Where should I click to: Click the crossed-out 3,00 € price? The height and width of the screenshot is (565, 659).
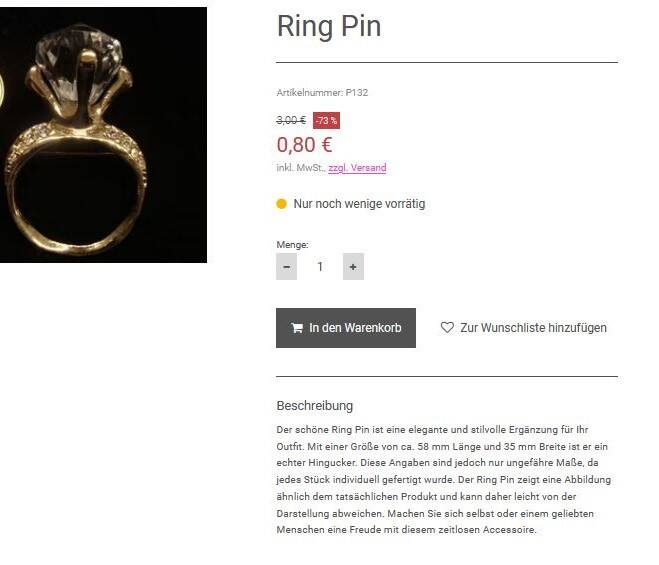tap(291, 120)
